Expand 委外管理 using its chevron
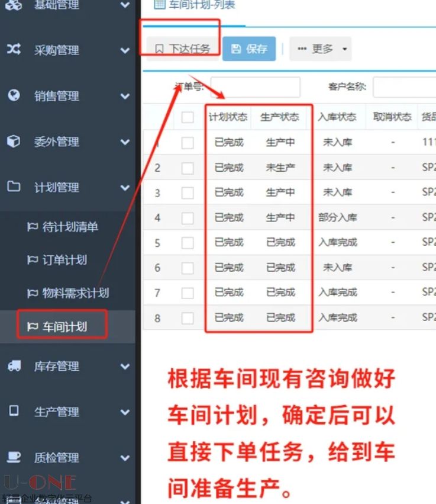This screenshot has width=436, height=504. [x=125, y=142]
